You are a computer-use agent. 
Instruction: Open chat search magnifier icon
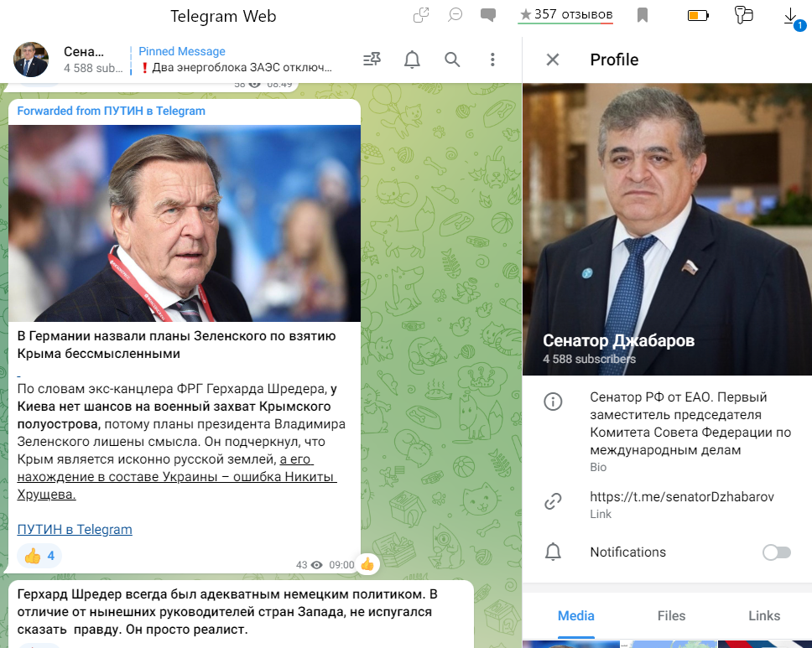tap(452, 60)
